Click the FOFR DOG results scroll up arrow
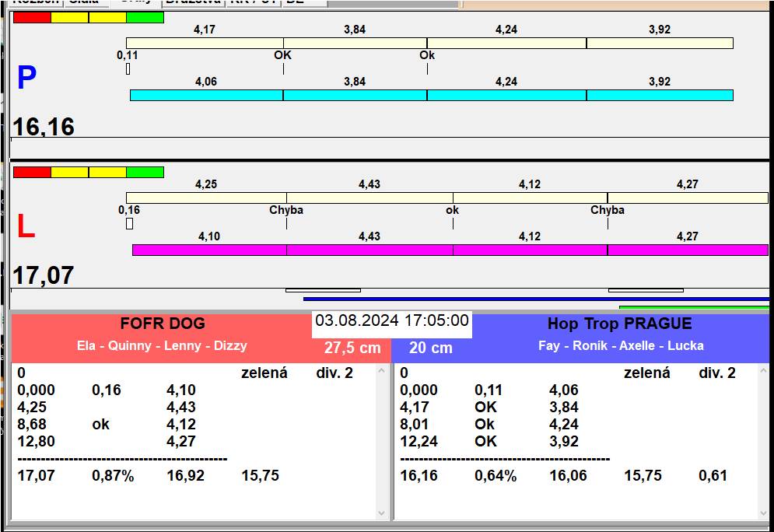This screenshot has width=774, height=532. tap(382, 371)
